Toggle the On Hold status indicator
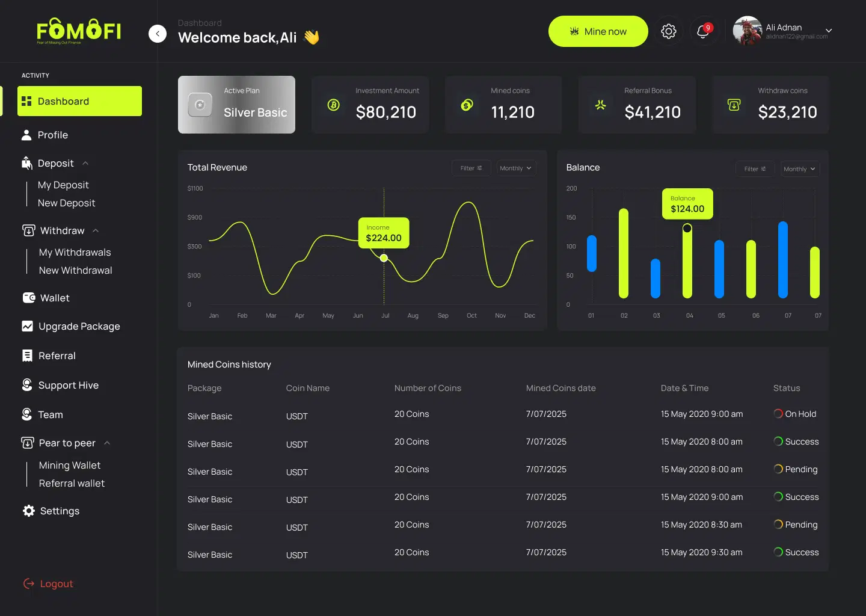This screenshot has width=866, height=616. [x=778, y=413]
